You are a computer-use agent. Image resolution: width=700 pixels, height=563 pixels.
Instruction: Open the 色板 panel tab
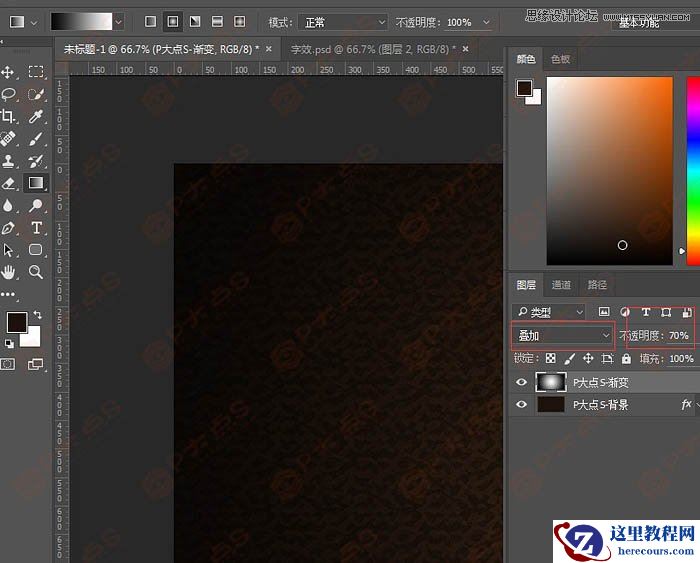[x=560, y=59]
